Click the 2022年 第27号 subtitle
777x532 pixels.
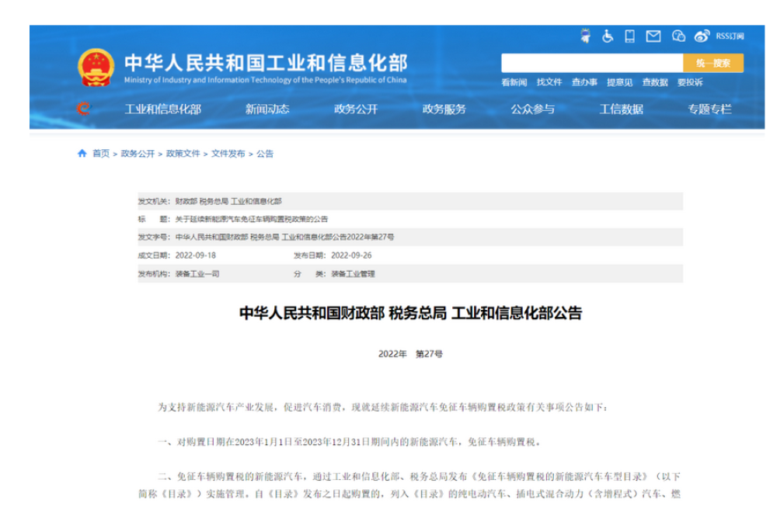tap(410, 353)
